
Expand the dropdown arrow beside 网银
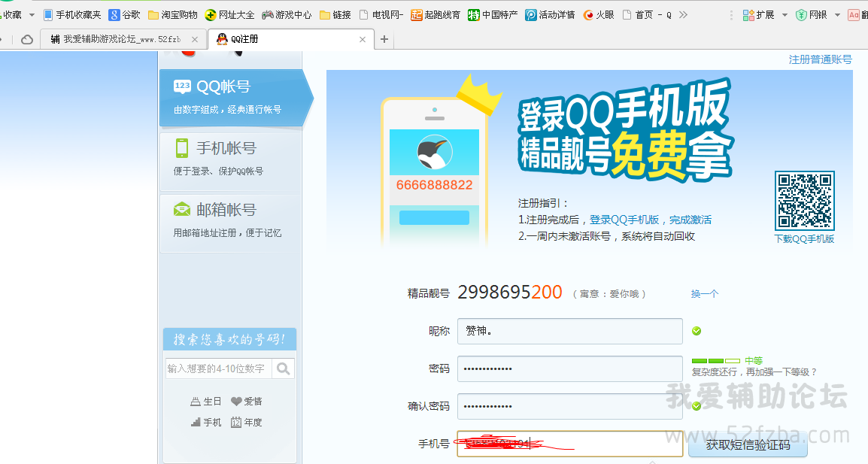point(837,15)
